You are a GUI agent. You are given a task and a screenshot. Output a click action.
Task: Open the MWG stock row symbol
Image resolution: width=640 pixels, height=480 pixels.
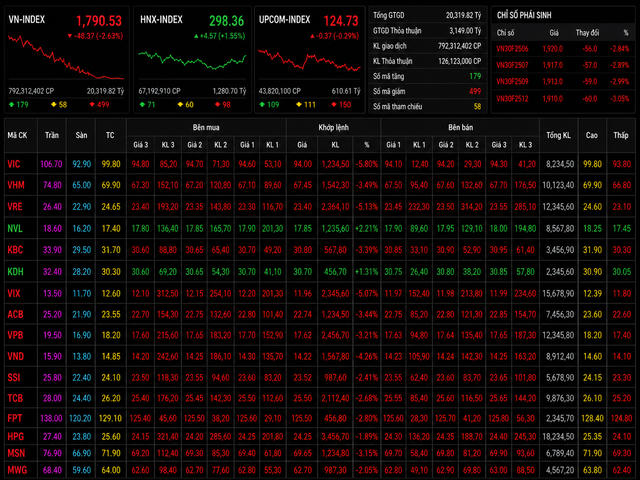point(17,470)
